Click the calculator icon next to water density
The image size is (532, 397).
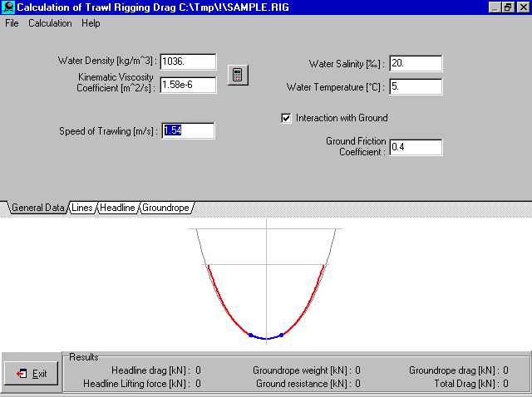click(238, 75)
